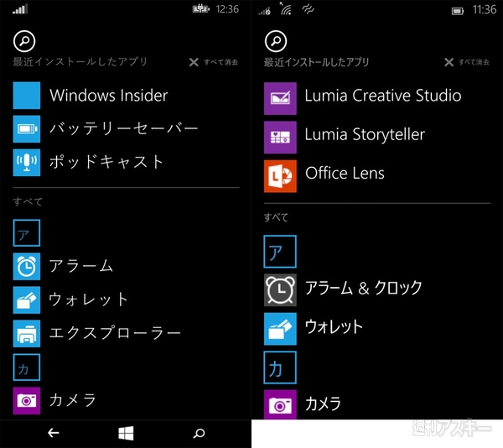The image size is (503, 448).
Task: Open the カメラ icon on left phone
Action: (x=27, y=400)
